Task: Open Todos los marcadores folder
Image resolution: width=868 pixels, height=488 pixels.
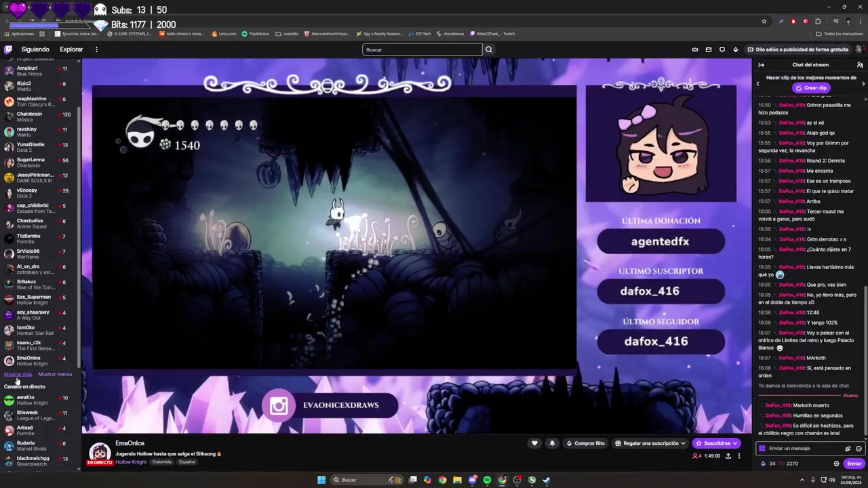Action: coord(840,34)
